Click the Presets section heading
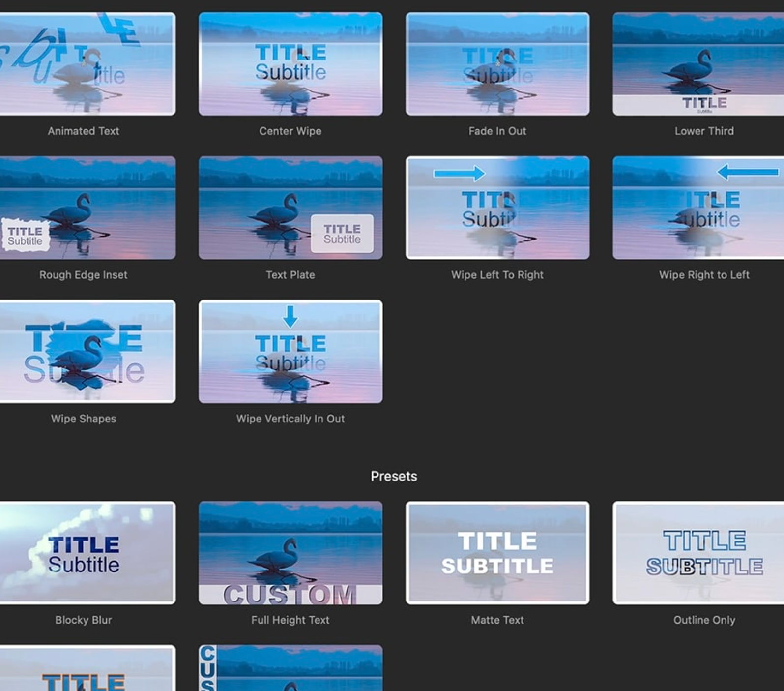Screen dimensions: 784x691 click(x=394, y=476)
